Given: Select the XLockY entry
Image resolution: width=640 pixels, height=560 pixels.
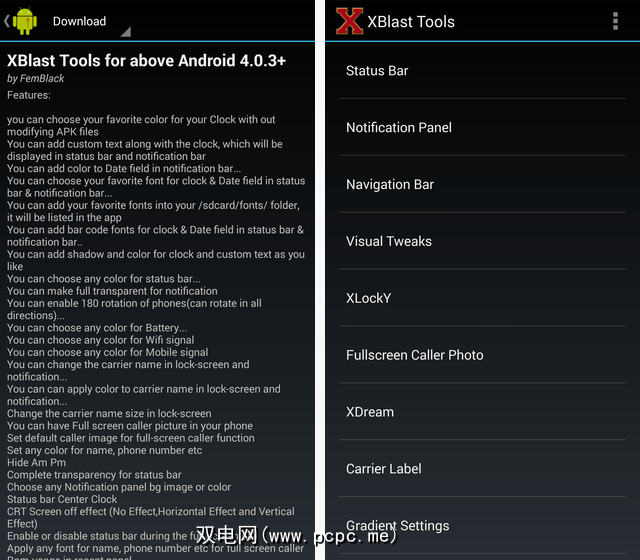Looking at the screenshot, I should click(482, 298).
